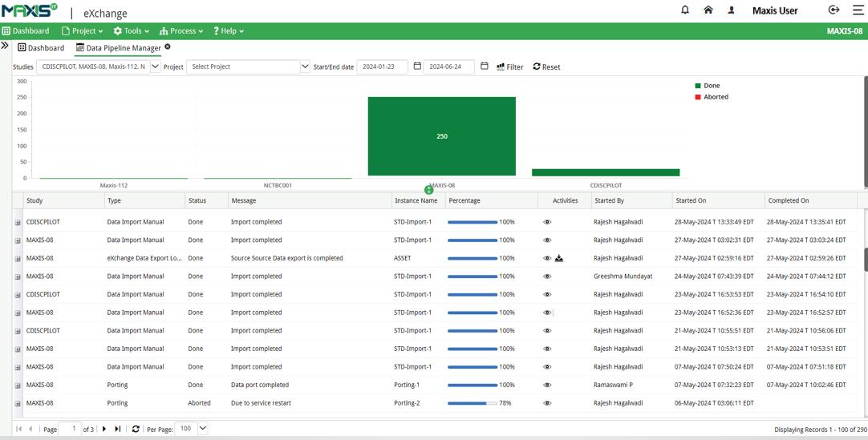Open the Help menu
The height and width of the screenshot is (440, 868).
[x=229, y=31]
